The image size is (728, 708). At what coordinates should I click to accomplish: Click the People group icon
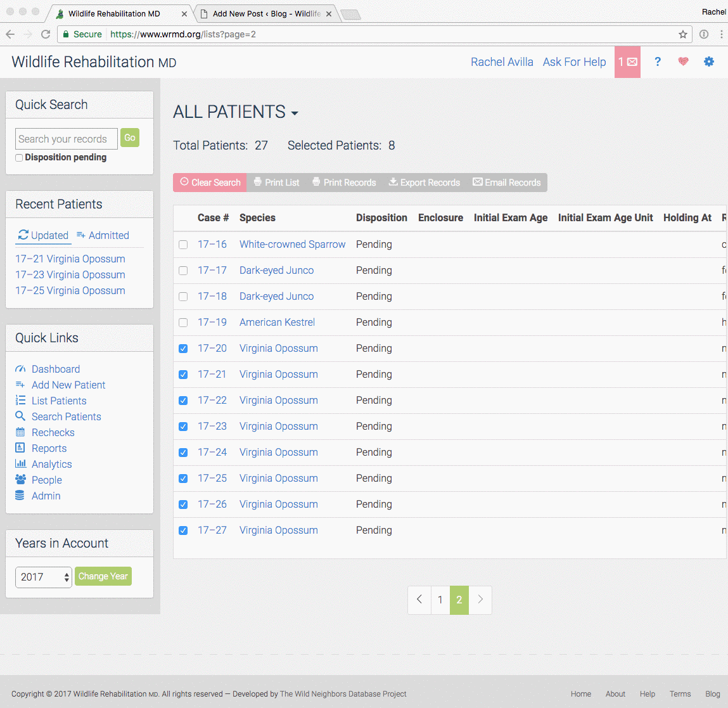coord(20,479)
